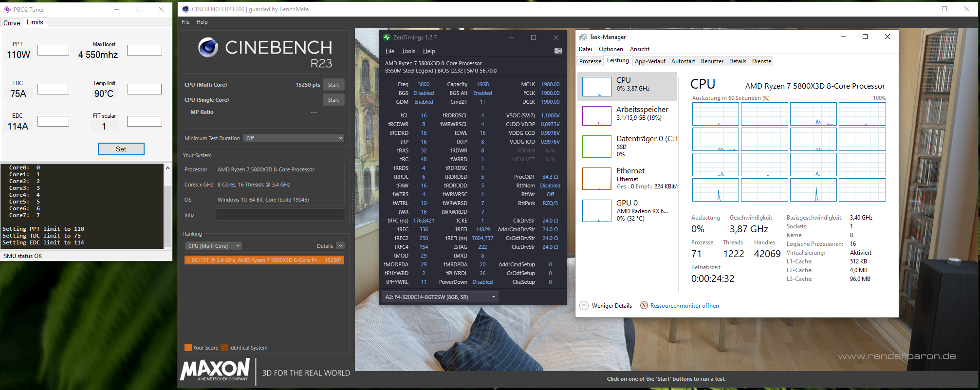Click Processor field AMD Ryzen 7 5800X3D

[280, 169]
